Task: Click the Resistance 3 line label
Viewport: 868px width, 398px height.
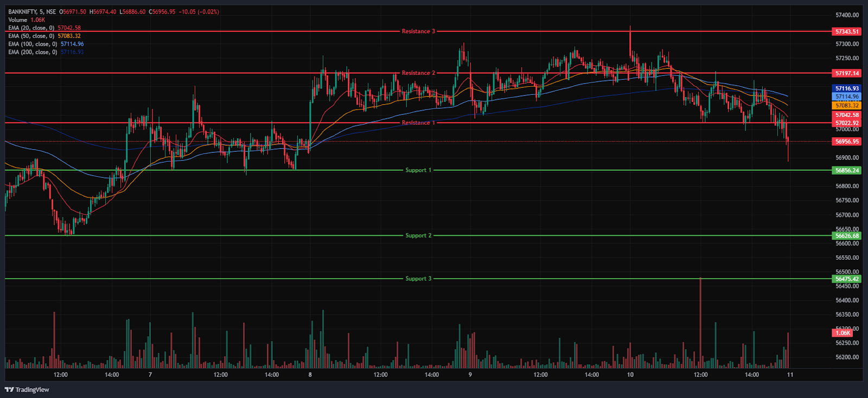Action: pos(418,31)
